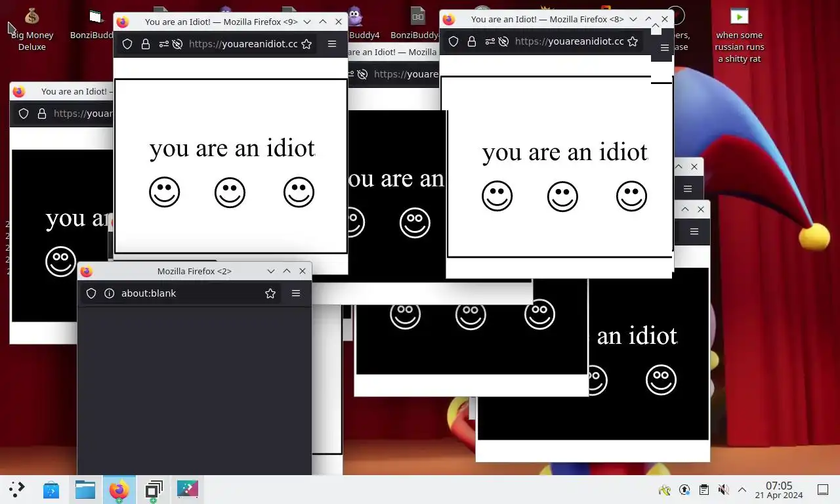Click padlock site info icon in Firefox <9>

coord(145,44)
